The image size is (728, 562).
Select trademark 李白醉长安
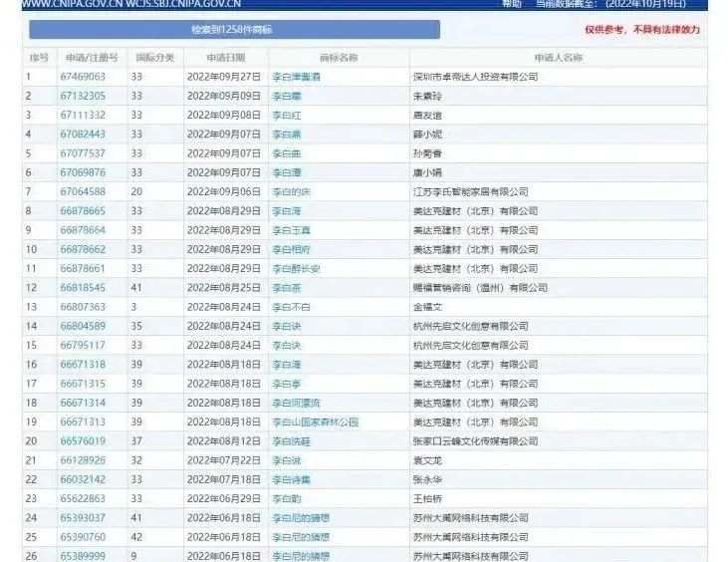pos(296,269)
